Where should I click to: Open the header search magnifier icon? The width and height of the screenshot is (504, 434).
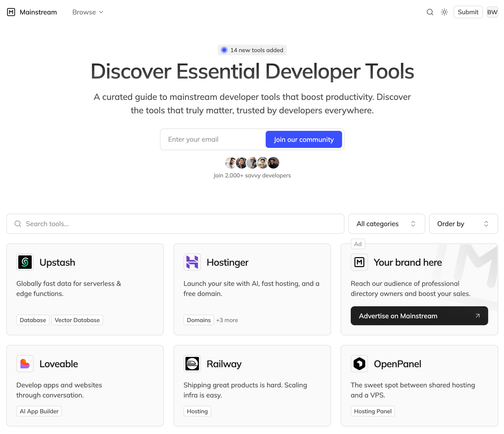(x=430, y=12)
